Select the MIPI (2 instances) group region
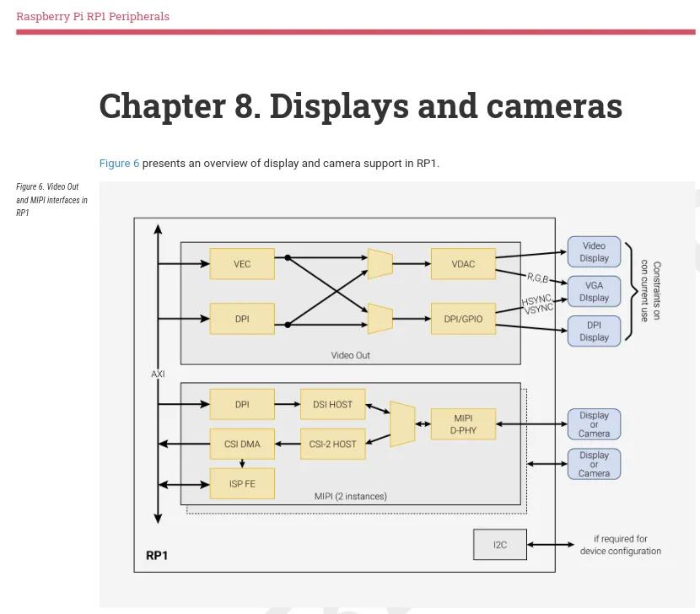Screen dimensions: 700x614 point(350,497)
